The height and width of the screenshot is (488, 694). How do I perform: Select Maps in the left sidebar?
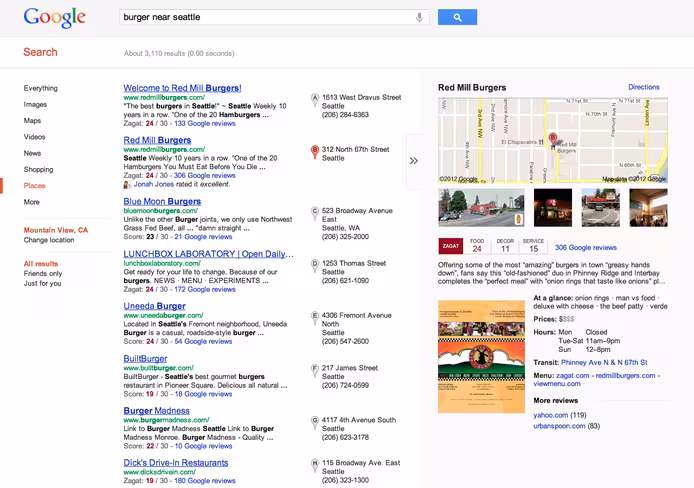pyautogui.click(x=32, y=120)
